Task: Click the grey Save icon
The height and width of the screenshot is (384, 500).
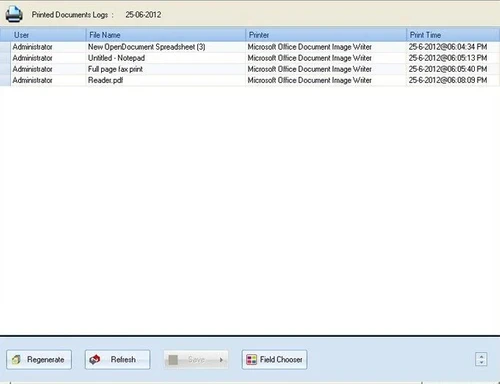Action: pyautogui.click(x=173, y=360)
